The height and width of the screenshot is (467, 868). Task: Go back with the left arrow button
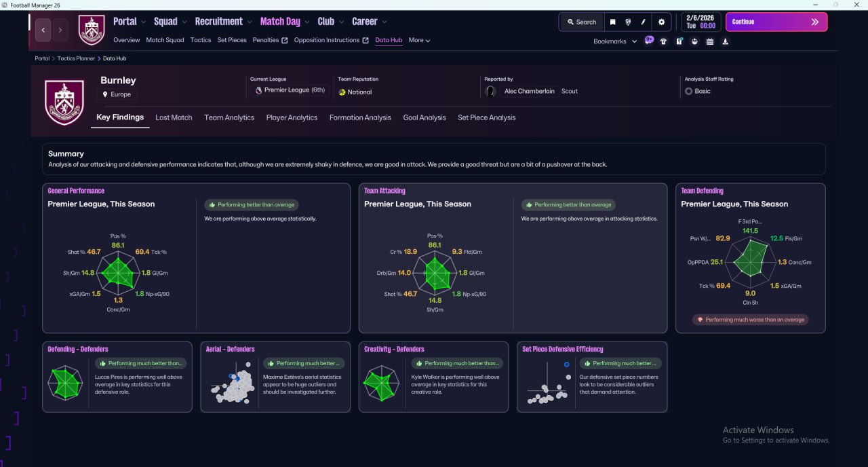43,30
